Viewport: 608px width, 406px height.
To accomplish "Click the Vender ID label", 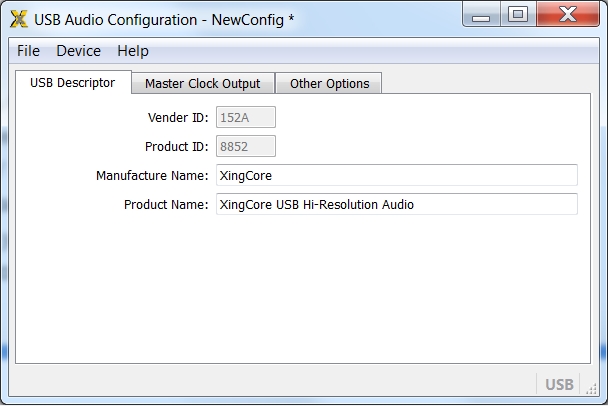I will pos(177,118).
